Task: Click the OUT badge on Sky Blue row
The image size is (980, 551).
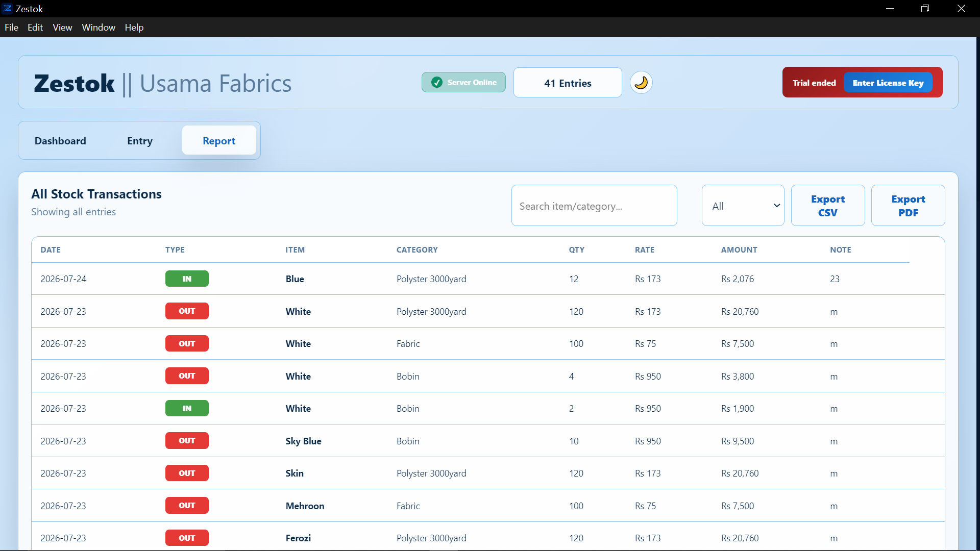Action: (187, 441)
